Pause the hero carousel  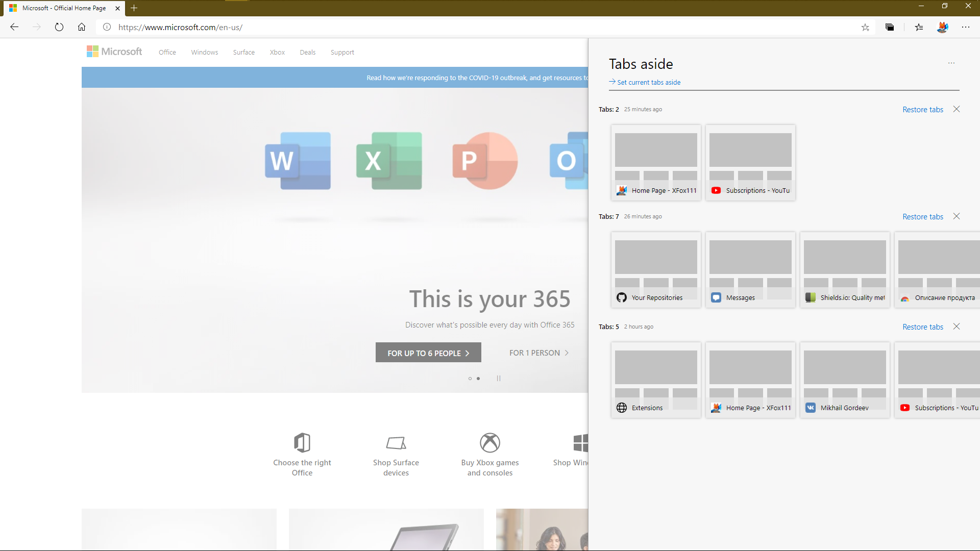[x=499, y=379]
